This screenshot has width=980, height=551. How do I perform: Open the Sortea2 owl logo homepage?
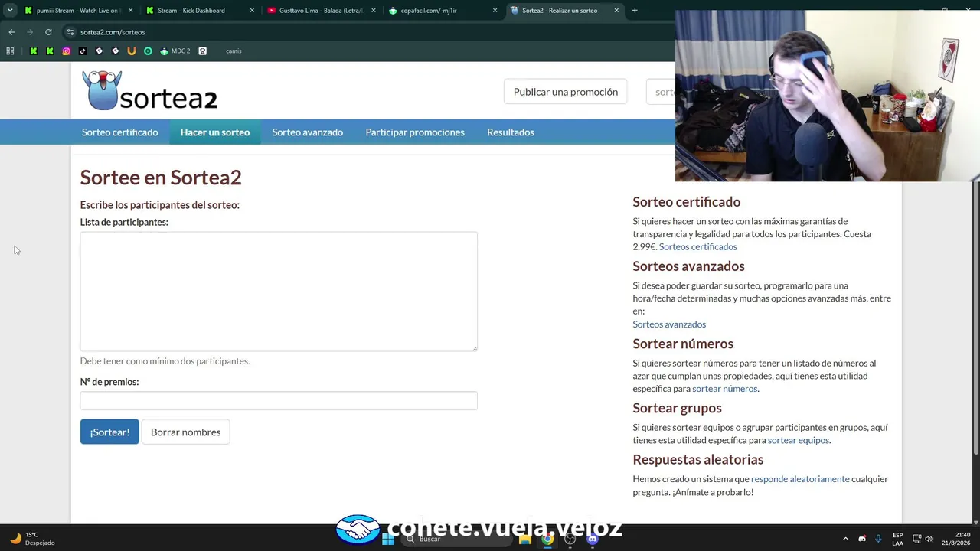pyautogui.click(x=150, y=91)
